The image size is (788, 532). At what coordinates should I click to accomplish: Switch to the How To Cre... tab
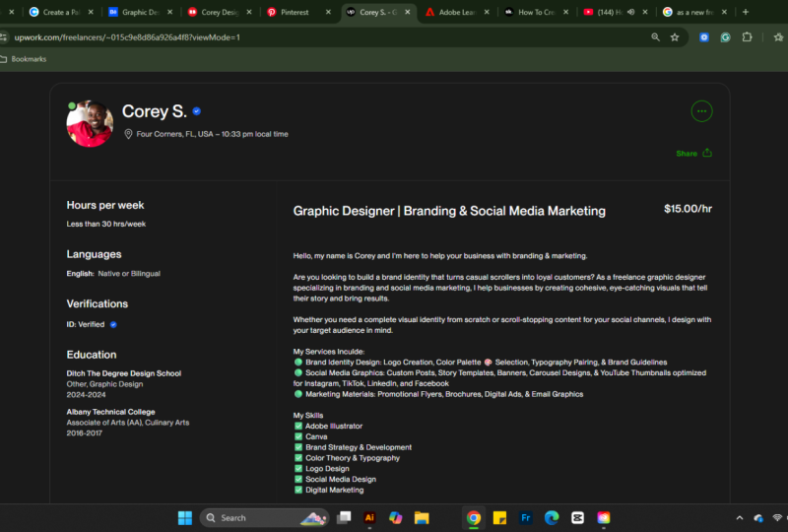(536, 12)
